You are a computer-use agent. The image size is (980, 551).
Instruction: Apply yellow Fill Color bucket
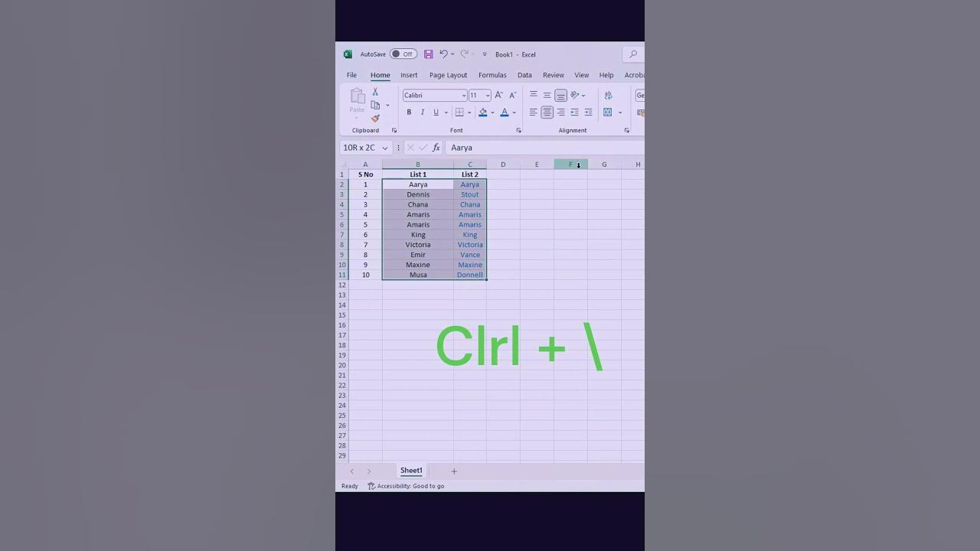click(x=482, y=112)
